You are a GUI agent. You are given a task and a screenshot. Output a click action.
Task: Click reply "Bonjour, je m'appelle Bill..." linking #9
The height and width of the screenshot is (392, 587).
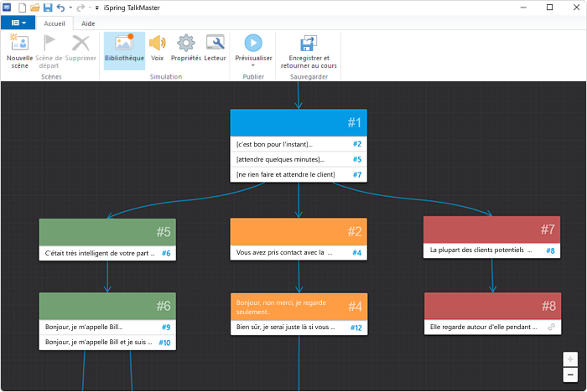84,327
